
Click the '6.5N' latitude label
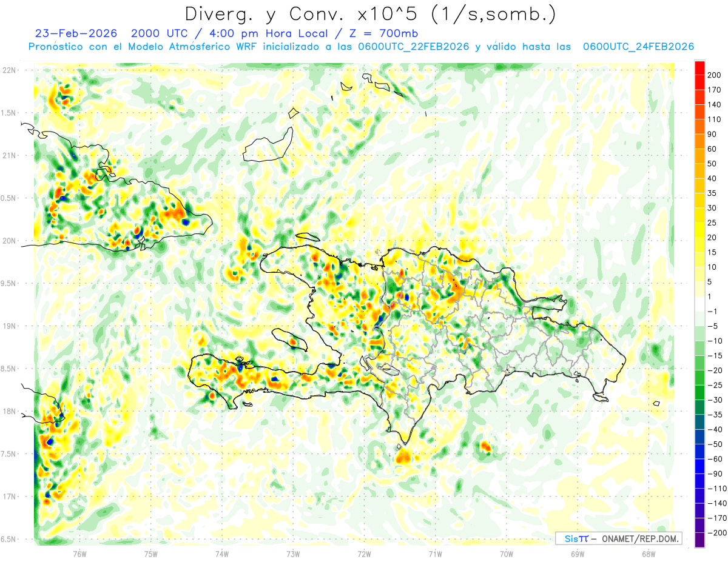pos(9,539)
